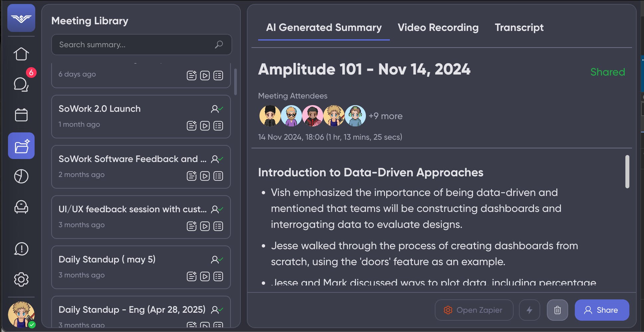This screenshot has height=332, width=644.
Task: Open Daily Standup (may 5) meeting title
Action: [x=107, y=259]
